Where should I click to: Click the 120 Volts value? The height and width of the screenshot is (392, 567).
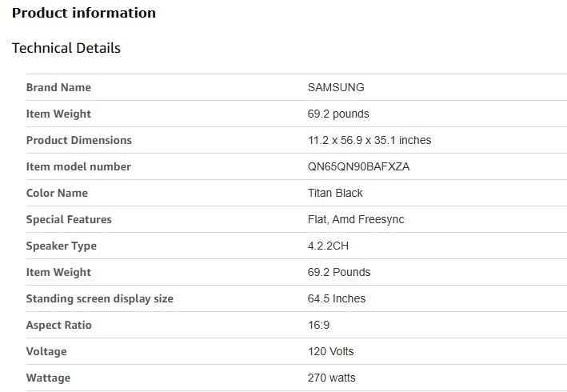coord(330,351)
